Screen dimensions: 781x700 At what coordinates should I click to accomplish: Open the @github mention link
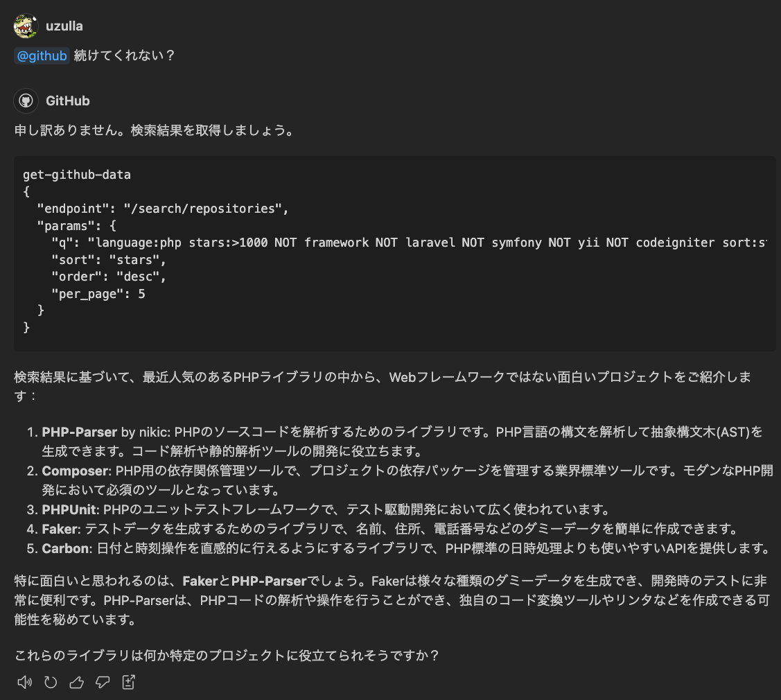pyautogui.click(x=42, y=55)
